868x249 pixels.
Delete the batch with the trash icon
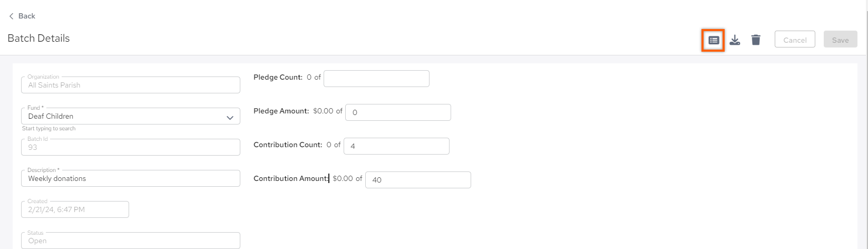point(756,40)
